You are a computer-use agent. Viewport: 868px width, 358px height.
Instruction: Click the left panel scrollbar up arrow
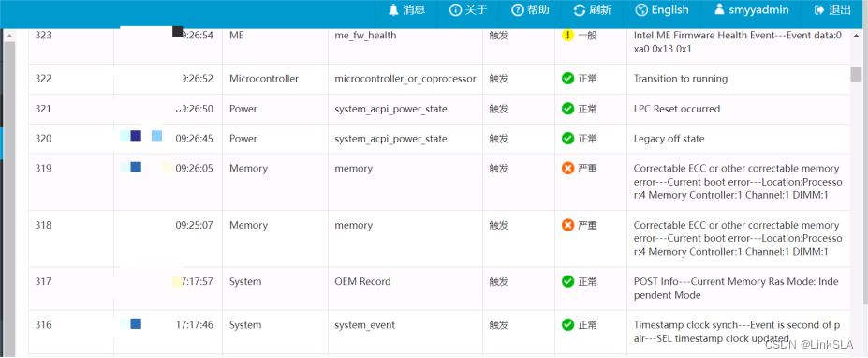pos(9,36)
